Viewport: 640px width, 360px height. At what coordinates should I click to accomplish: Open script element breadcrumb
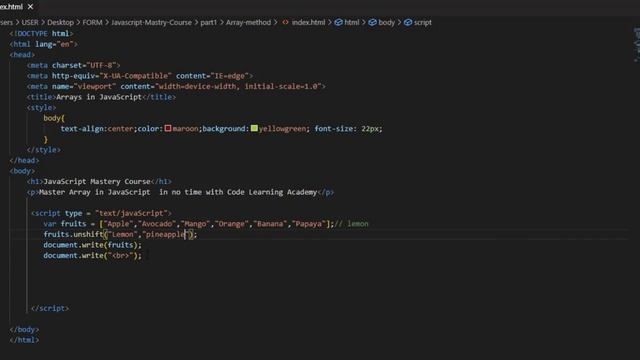(x=422, y=22)
